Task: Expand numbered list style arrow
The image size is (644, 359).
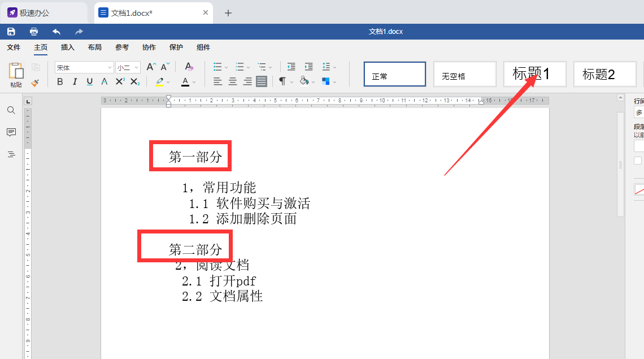Action: point(248,67)
